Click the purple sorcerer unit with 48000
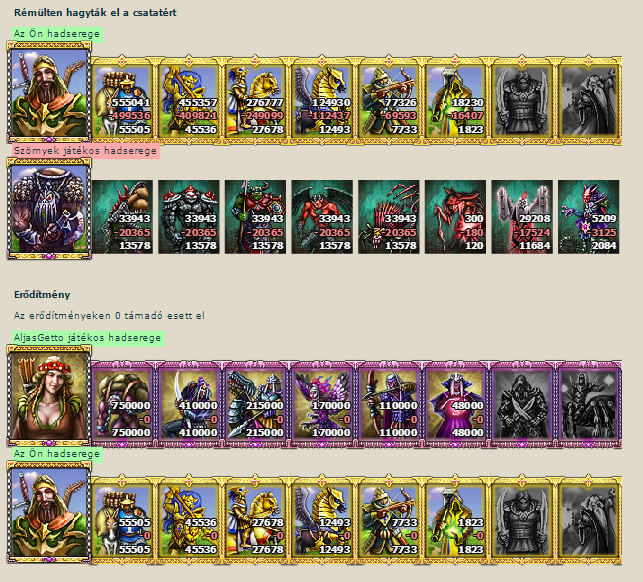This screenshot has width=643, height=582. [x=455, y=404]
